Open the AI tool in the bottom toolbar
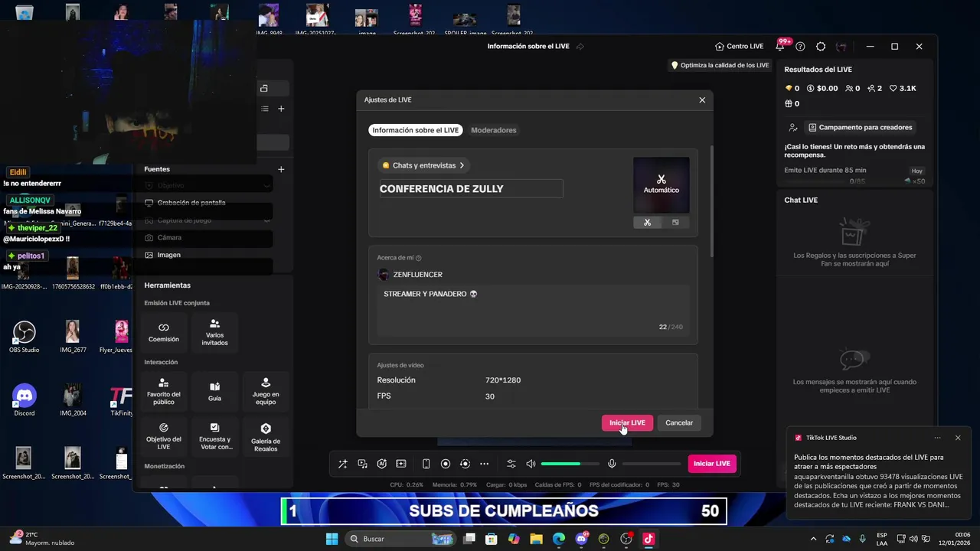 tap(381, 464)
